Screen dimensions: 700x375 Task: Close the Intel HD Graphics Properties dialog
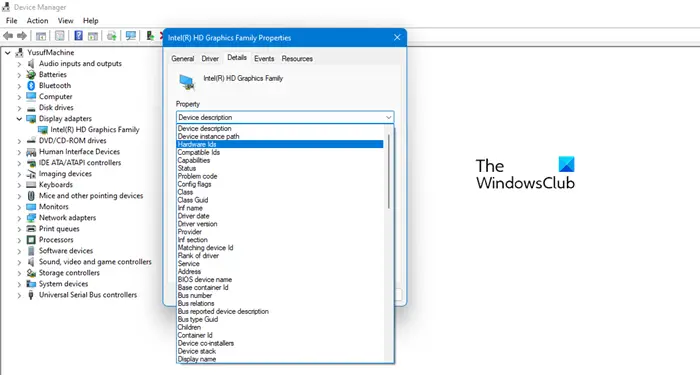[397, 38]
